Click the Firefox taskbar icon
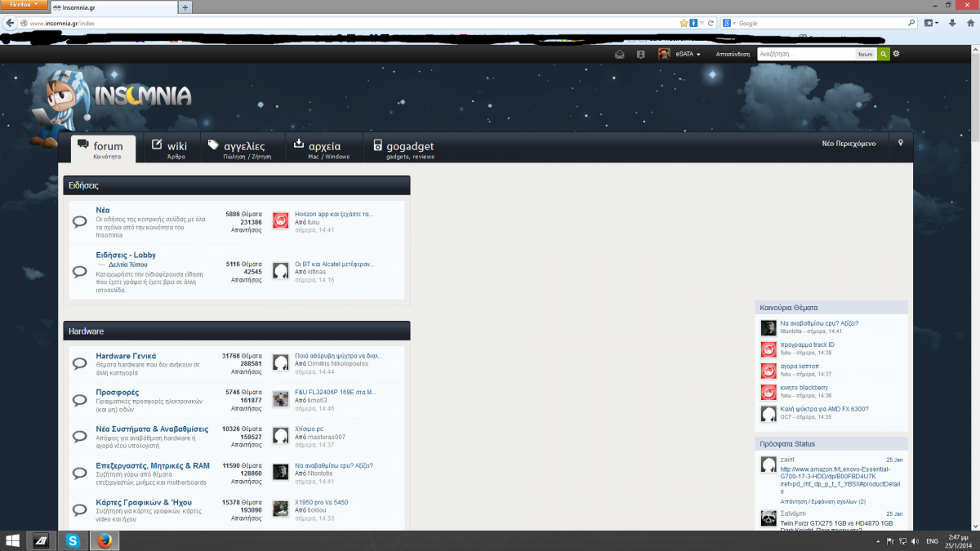 point(104,540)
